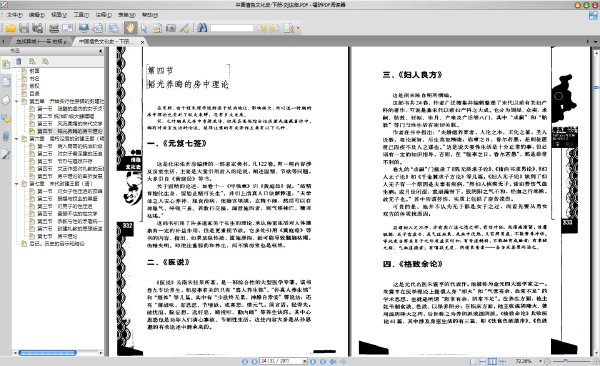The width and height of the screenshot is (600, 366).
Task: Click the Open folder toolbar icon
Action: pos(10,28)
